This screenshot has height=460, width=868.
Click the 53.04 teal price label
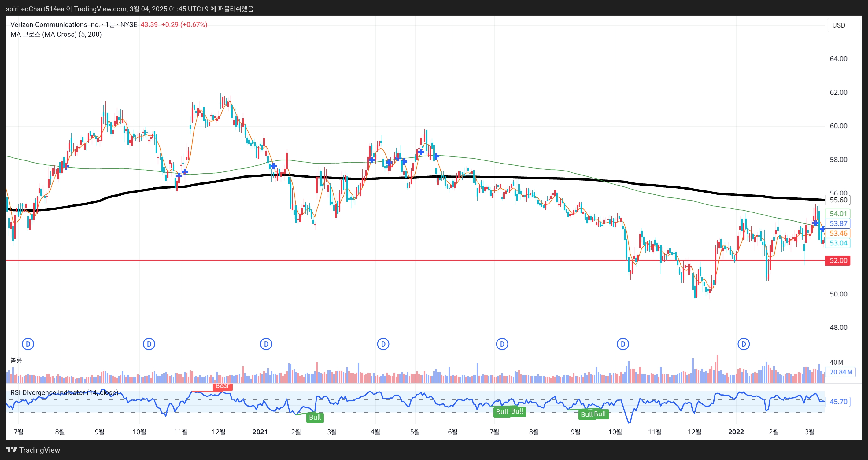[838, 243]
